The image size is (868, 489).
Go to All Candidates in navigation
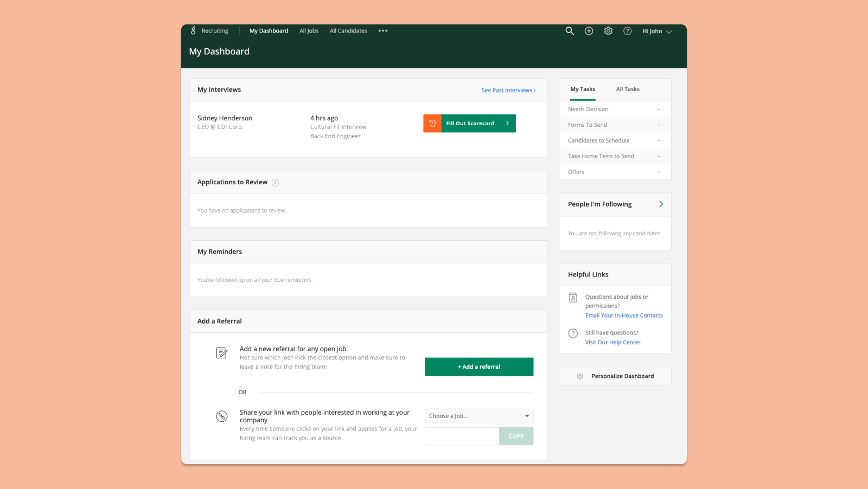(348, 31)
